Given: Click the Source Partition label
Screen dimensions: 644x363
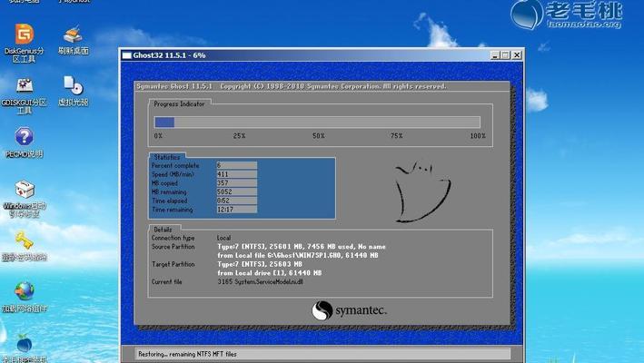Looking at the screenshot, I should click(x=173, y=247).
